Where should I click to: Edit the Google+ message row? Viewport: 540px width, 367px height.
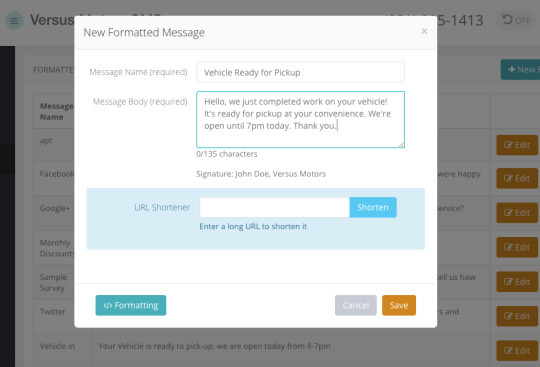[517, 213]
